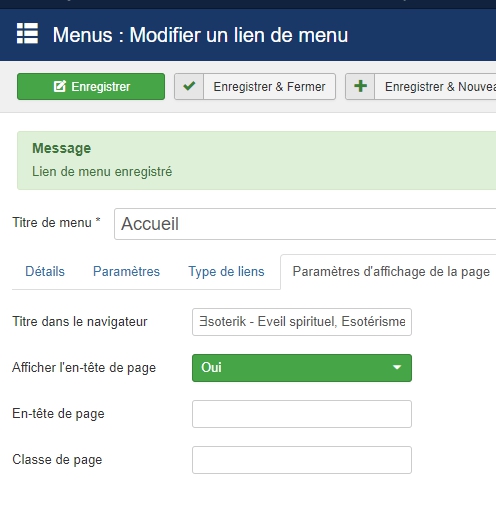The width and height of the screenshot is (496, 510).
Task: Click the Titre de menu field
Action: (x=305, y=224)
